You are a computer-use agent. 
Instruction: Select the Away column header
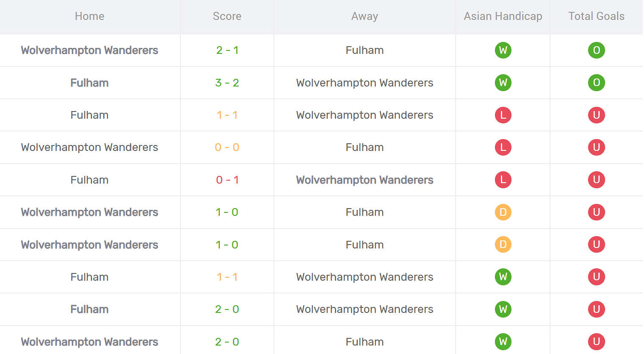pyautogui.click(x=365, y=16)
